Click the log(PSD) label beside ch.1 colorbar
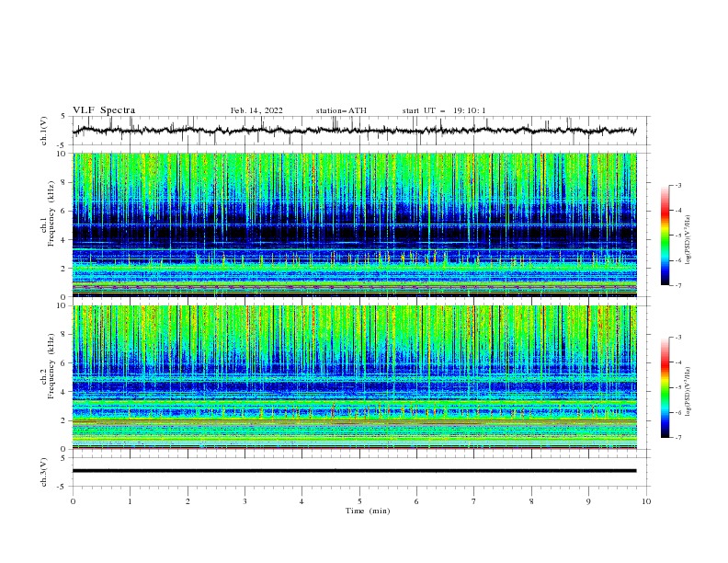 pos(688,240)
